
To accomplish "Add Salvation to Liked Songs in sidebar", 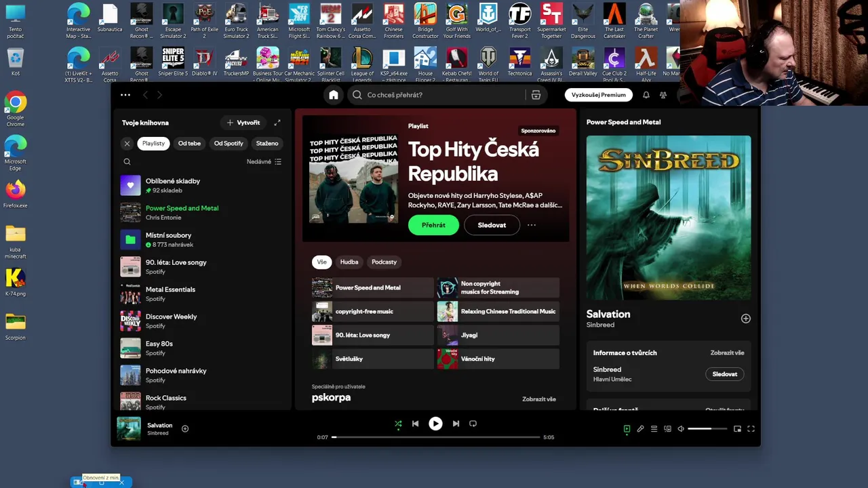I will [x=745, y=319].
